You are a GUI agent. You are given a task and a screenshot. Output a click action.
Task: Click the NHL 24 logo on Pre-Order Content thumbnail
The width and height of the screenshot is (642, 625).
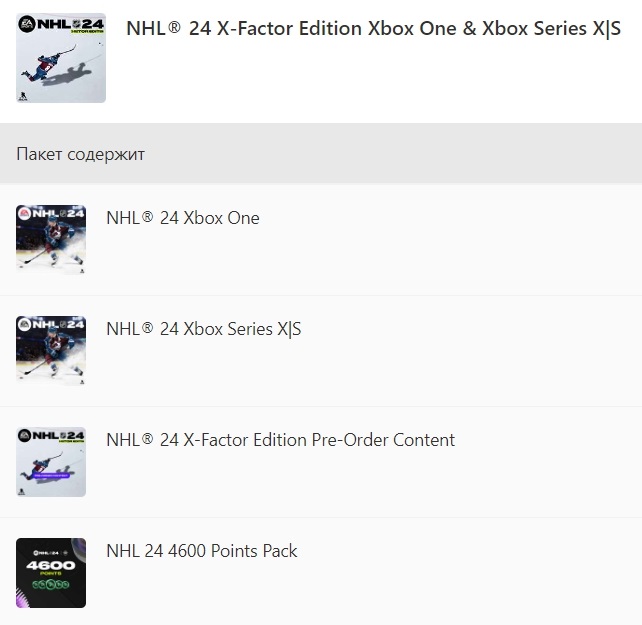coord(51,436)
